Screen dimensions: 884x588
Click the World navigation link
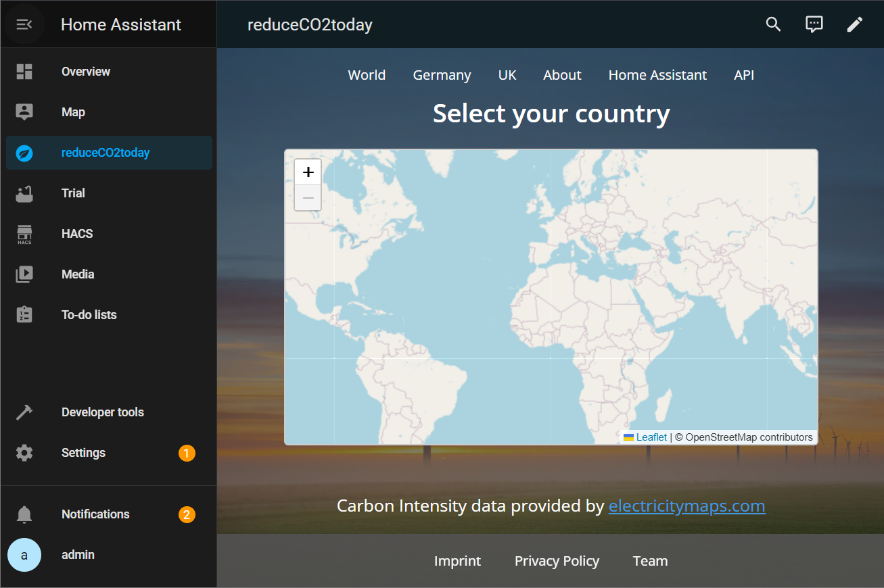(x=367, y=75)
